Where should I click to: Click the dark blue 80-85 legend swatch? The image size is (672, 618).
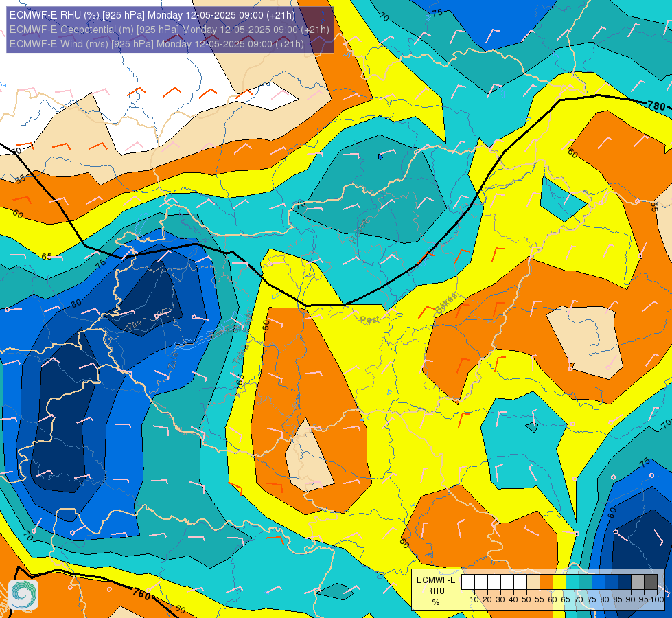(x=612, y=582)
